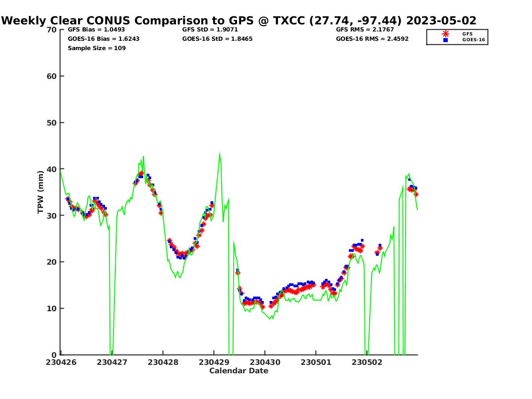Select the 'GFS Bias = 1.0493' label
532x399 pixels.
(x=96, y=30)
